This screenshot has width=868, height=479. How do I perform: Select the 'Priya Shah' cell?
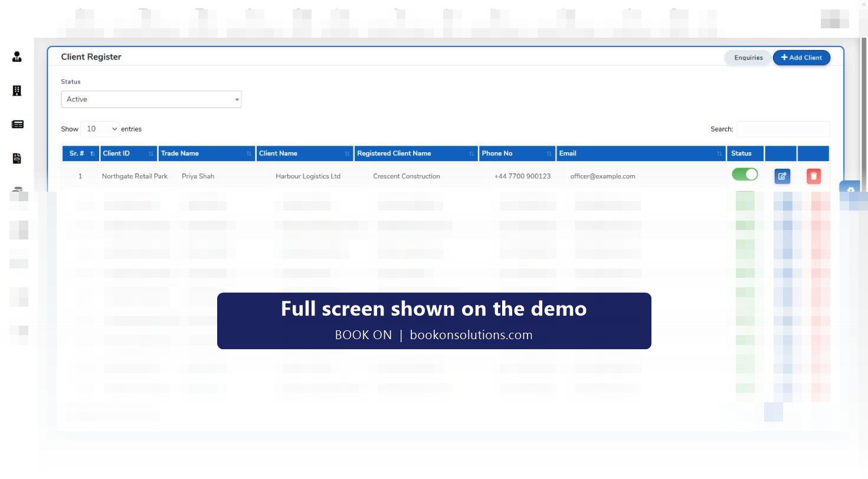198,176
